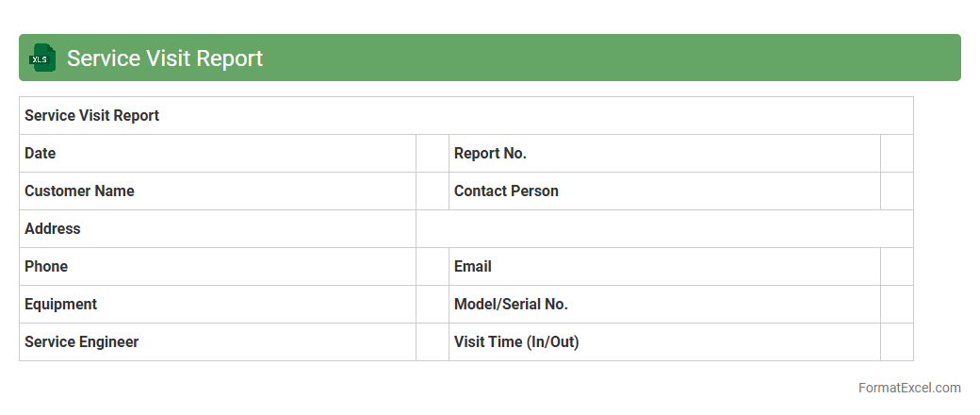Select the empty cell beside Report No.
Image resolution: width=980 pixels, height=415 pixels.
(896, 154)
